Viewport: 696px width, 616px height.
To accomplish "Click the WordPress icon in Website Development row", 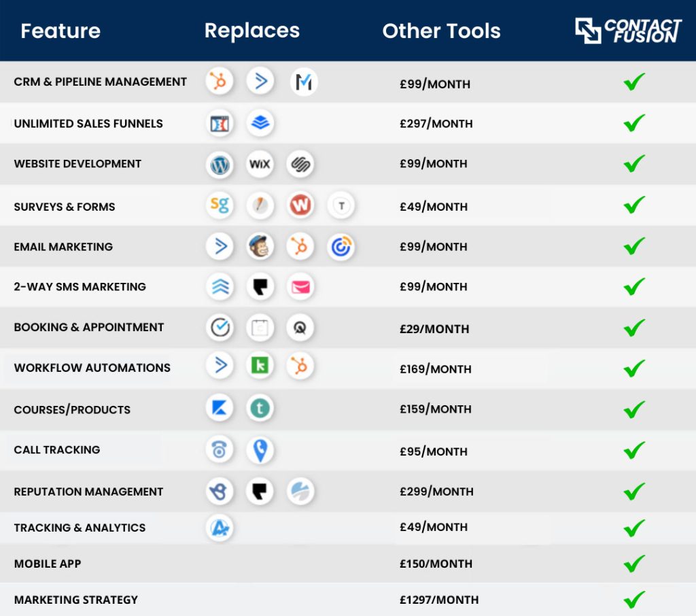I will tap(220, 165).
